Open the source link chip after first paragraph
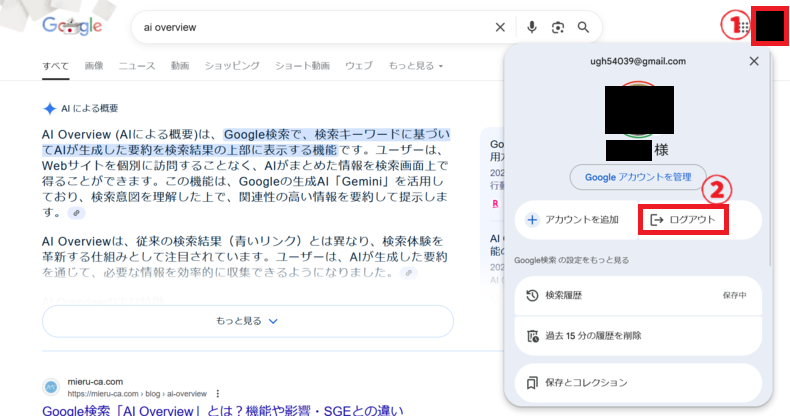The image size is (790, 416). click(x=77, y=213)
